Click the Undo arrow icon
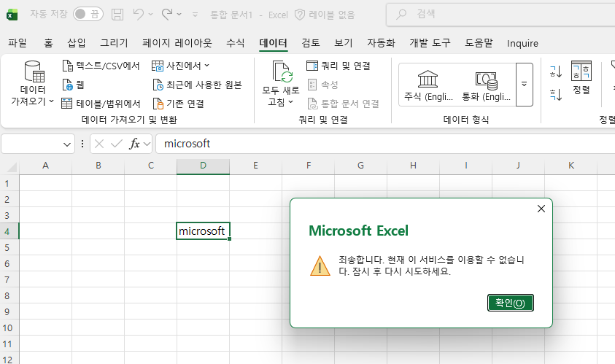The image size is (615, 364). tap(138, 14)
